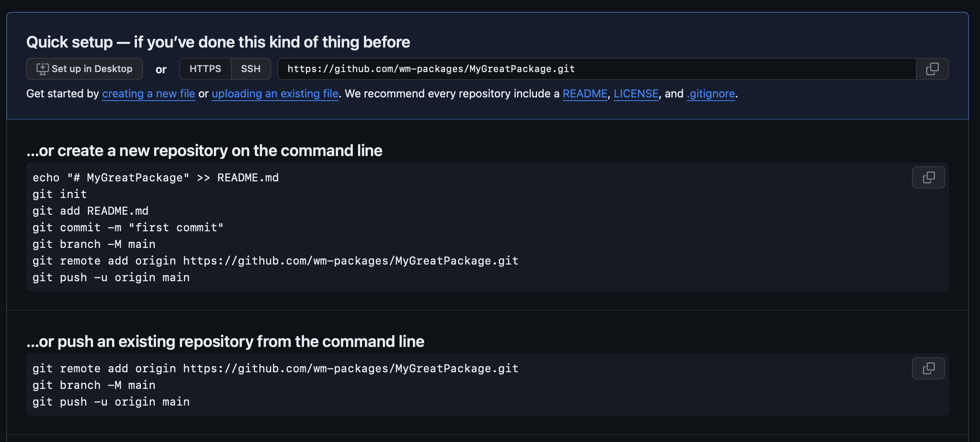This screenshot has height=442, width=980.
Task: Click the desktop download icon in Set up in Desktop
Action: 43,68
